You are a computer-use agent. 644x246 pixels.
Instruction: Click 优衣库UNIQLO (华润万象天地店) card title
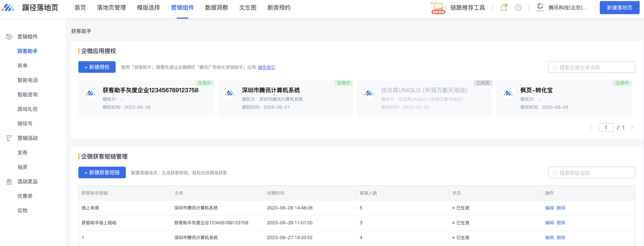click(424, 90)
